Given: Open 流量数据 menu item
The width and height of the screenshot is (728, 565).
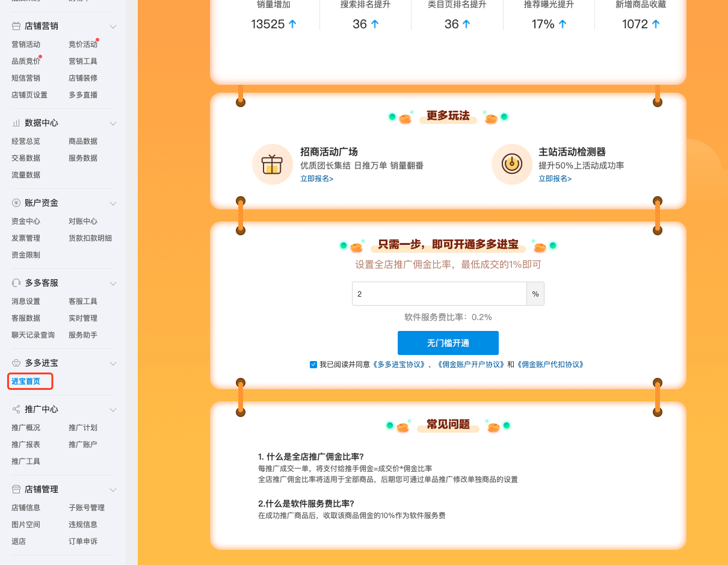Looking at the screenshot, I should pyautogui.click(x=26, y=175).
